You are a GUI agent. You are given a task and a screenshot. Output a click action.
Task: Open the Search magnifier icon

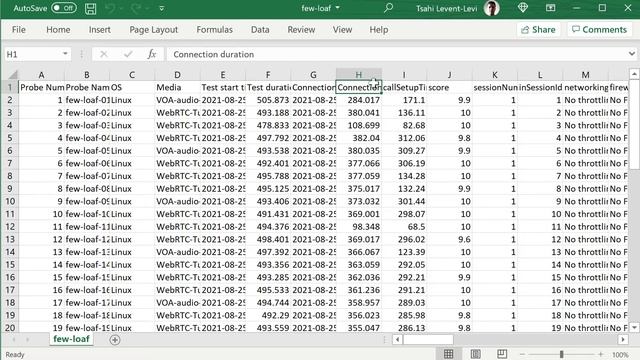point(388,8)
